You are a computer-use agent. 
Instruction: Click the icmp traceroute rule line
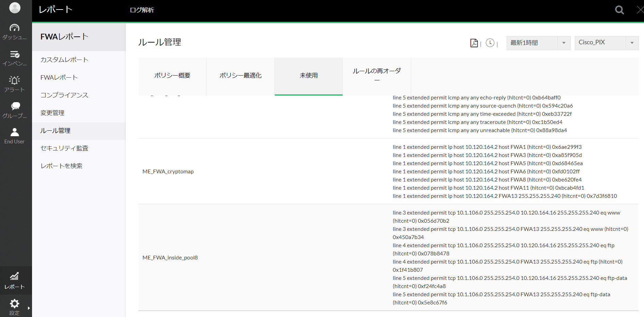pos(478,122)
